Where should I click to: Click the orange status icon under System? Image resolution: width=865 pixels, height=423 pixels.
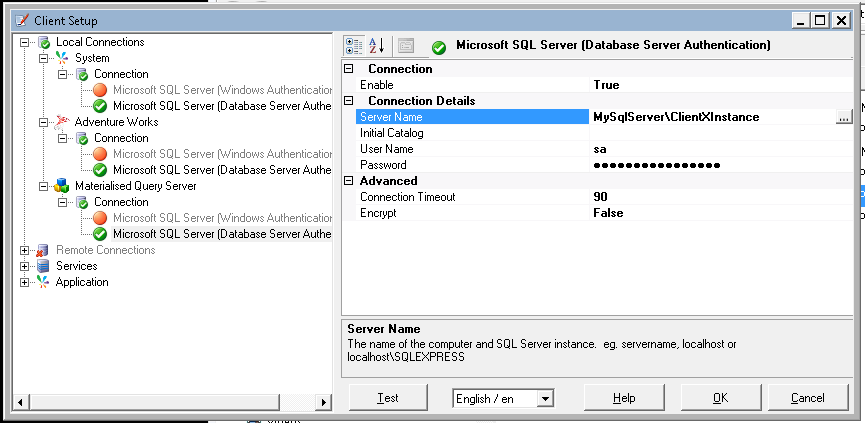coord(100,90)
